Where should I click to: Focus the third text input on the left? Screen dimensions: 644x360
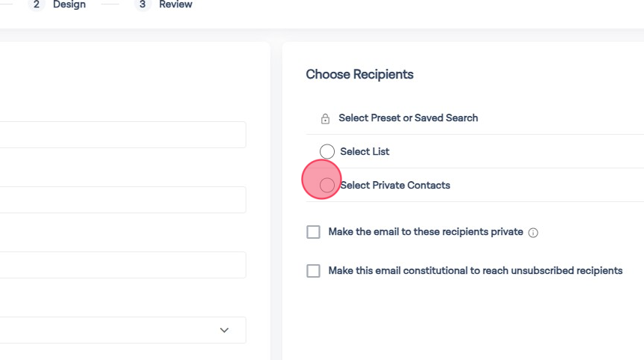(120, 265)
